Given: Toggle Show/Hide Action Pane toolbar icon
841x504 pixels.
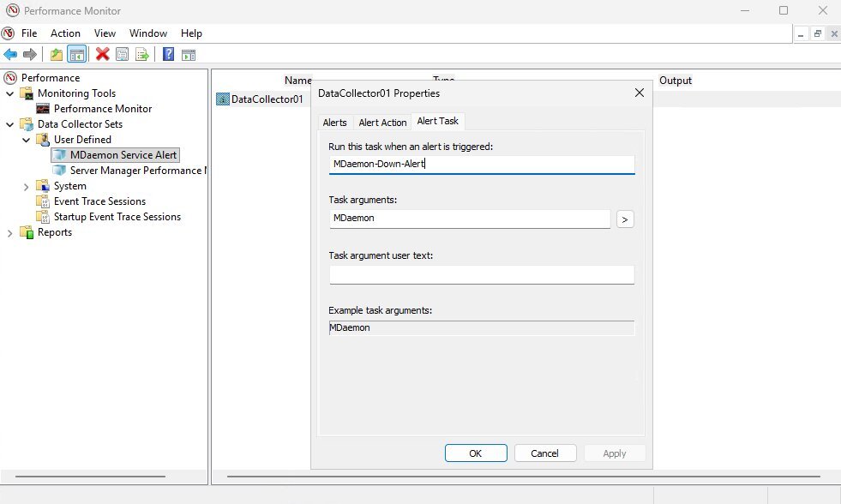Looking at the screenshot, I should pos(189,54).
